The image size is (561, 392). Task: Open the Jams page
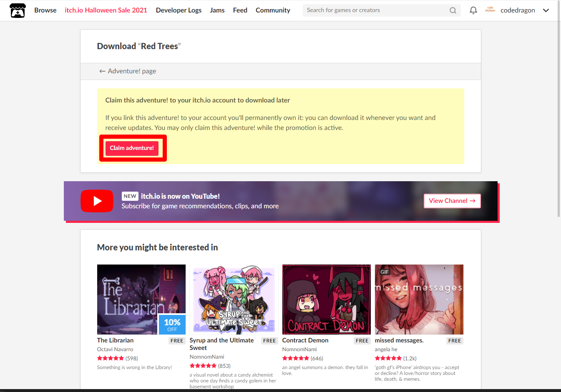click(217, 10)
